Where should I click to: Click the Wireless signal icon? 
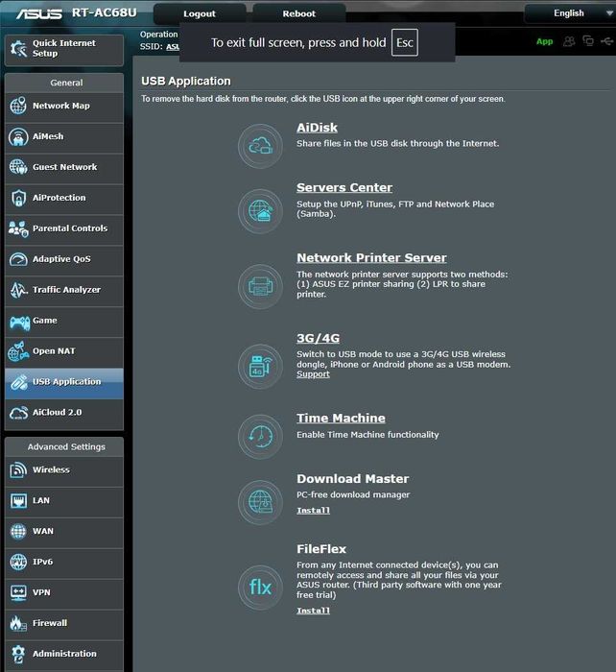[x=18, y=469]
